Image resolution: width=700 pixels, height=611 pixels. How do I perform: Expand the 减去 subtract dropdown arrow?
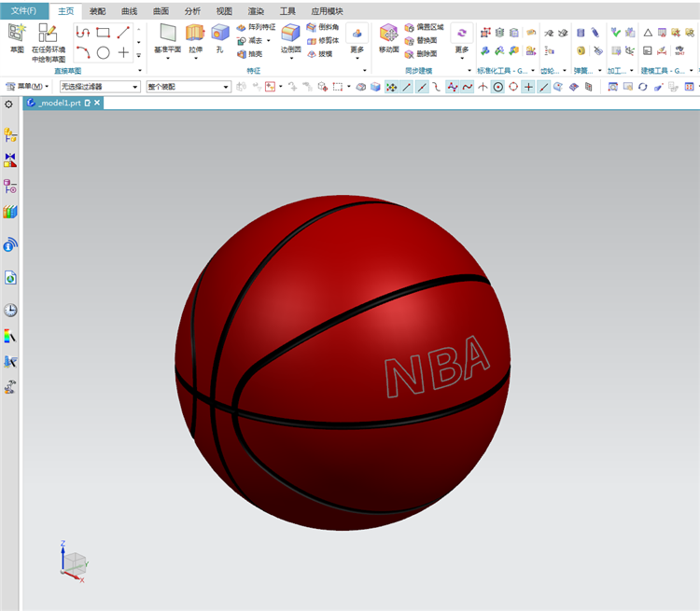pos(269,41)
